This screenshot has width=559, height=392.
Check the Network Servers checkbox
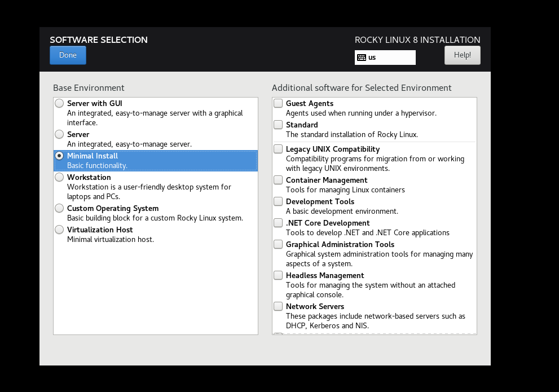pos(278,306)
